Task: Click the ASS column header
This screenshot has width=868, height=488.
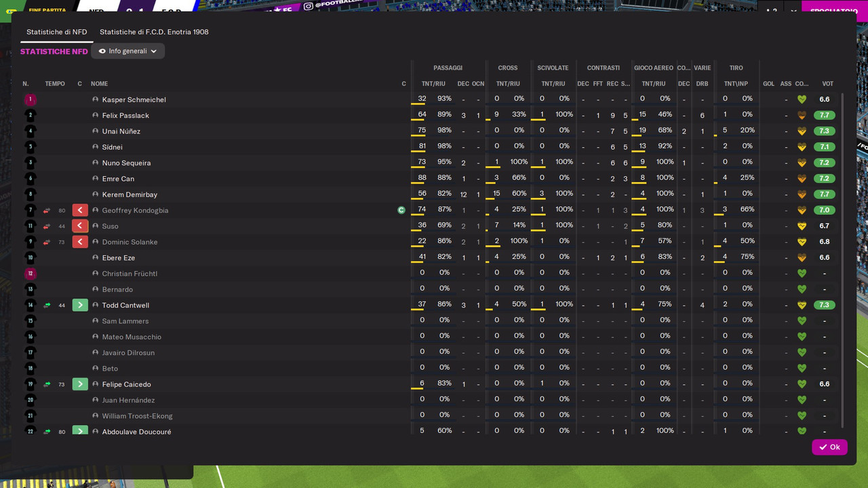Action: click(x=786, y=84)
